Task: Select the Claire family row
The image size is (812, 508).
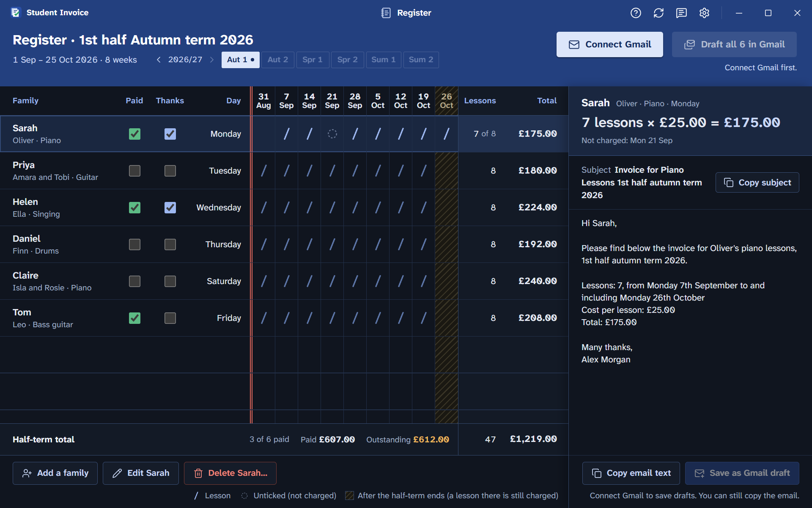Action: click(x=284, y=281)
